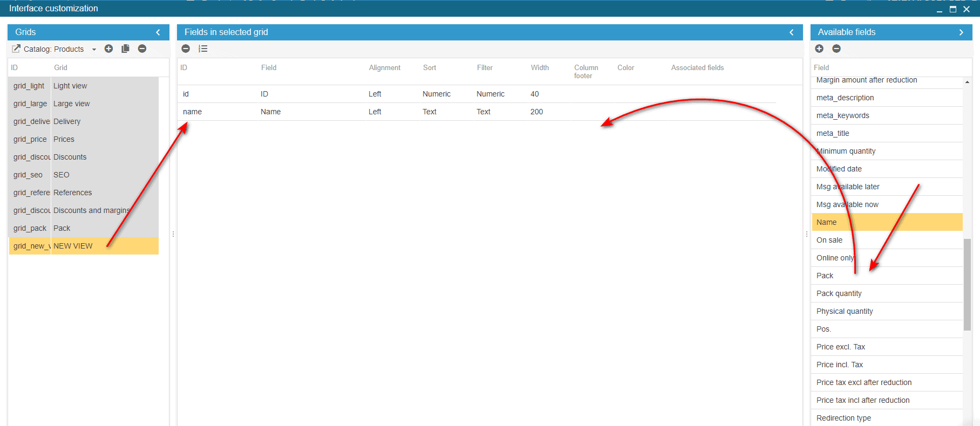The height and width of the screenshot is (426, 980).
Task: Click the Width column header
Action: point(540,67)
